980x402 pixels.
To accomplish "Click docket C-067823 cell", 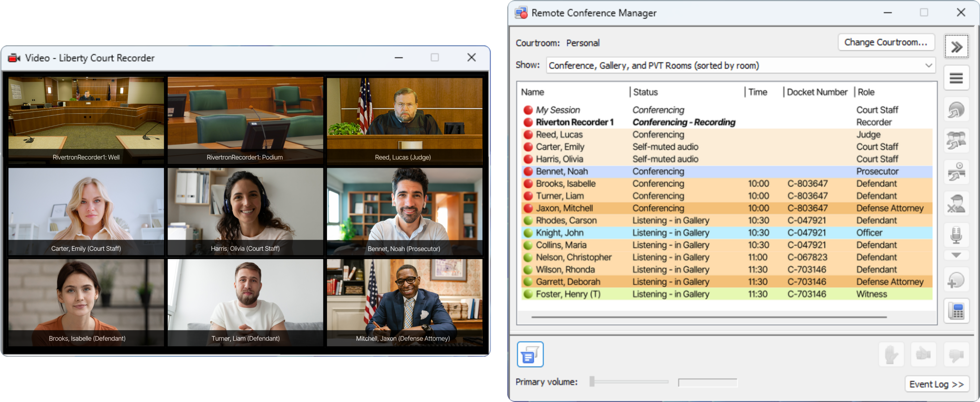I will coord(807,258).
